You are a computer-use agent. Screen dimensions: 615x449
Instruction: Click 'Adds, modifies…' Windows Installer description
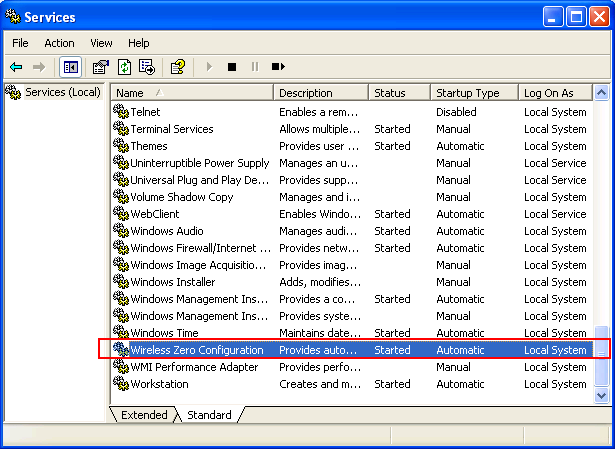click(x=320, y=282)
